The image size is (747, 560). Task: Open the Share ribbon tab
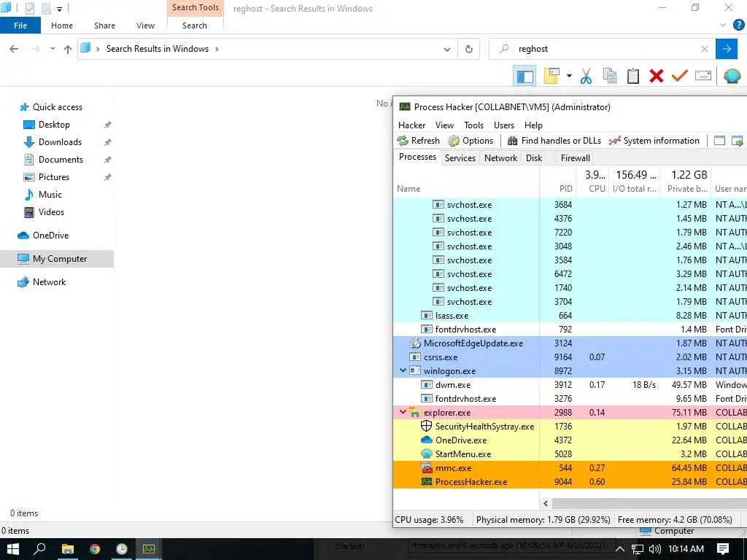pyautogui.click(x=104, y=26)
